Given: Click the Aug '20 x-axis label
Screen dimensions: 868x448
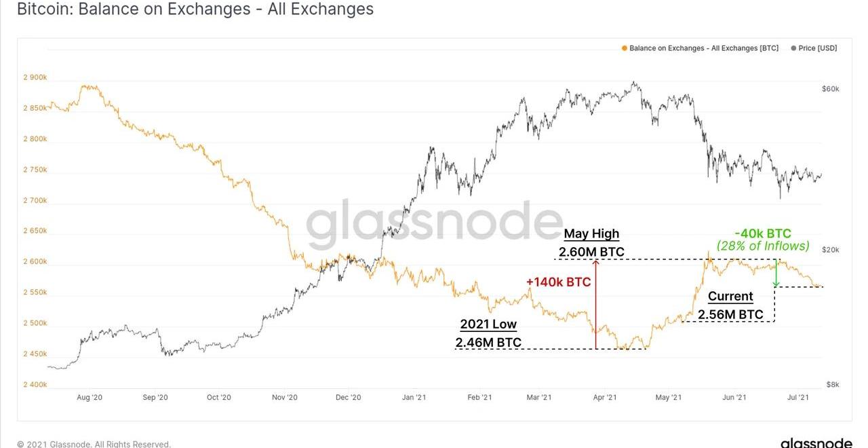Looking at the screenshot, I should pos(90,398).
